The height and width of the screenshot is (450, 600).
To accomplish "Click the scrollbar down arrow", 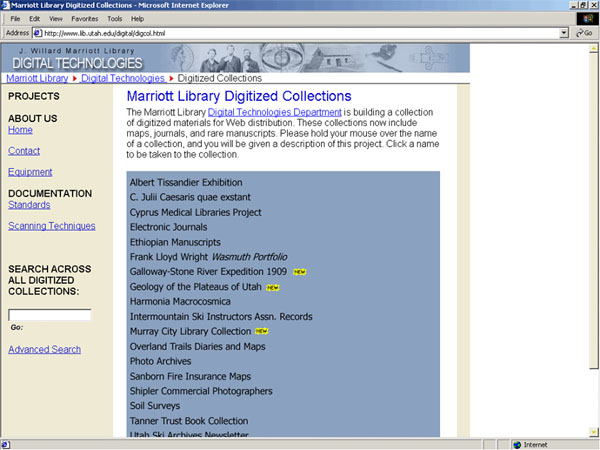I will coord(593,432).
